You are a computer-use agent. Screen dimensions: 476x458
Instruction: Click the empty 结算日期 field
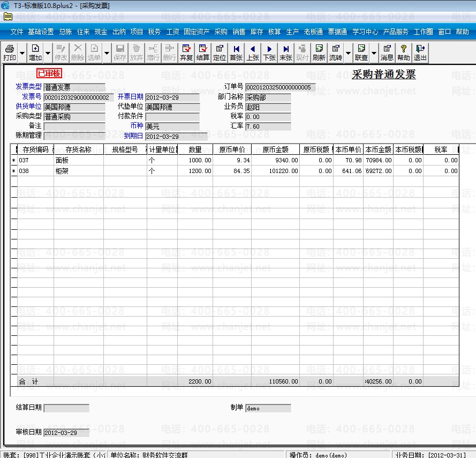(x=66, y=408)
